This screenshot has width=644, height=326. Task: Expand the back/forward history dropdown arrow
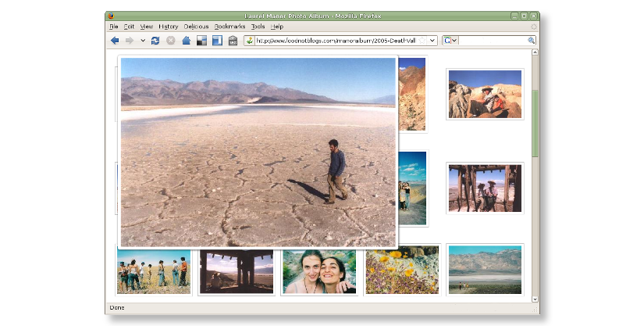143,41
